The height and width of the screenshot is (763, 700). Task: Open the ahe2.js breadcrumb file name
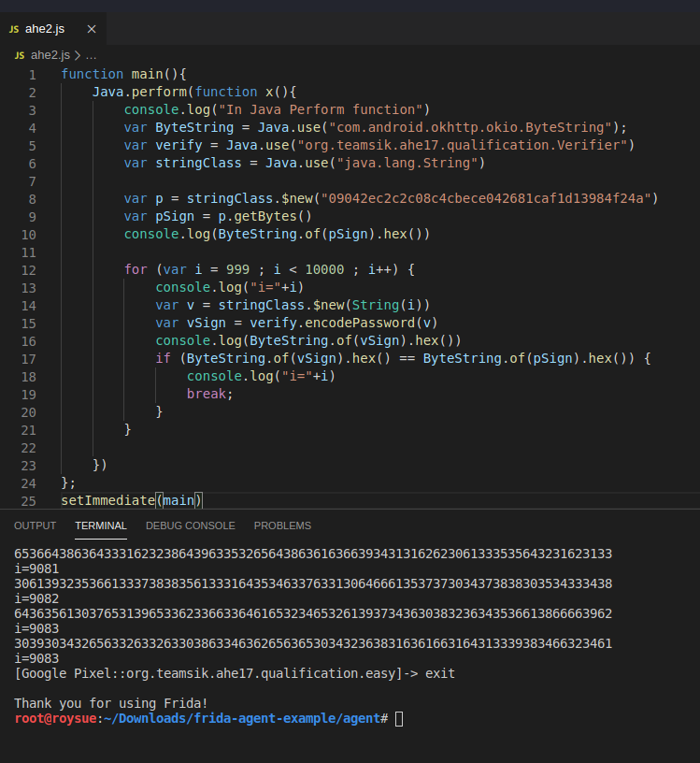point(50,55)
